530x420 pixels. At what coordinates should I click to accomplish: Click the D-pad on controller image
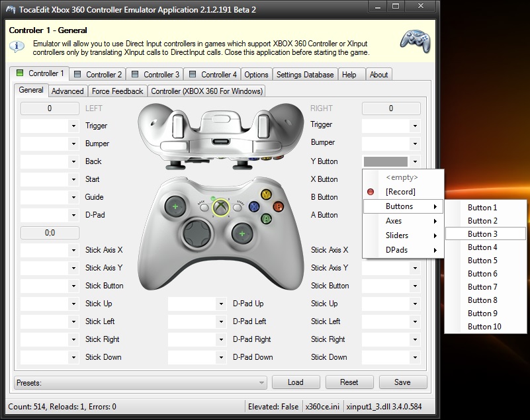[x=197, y=233]
